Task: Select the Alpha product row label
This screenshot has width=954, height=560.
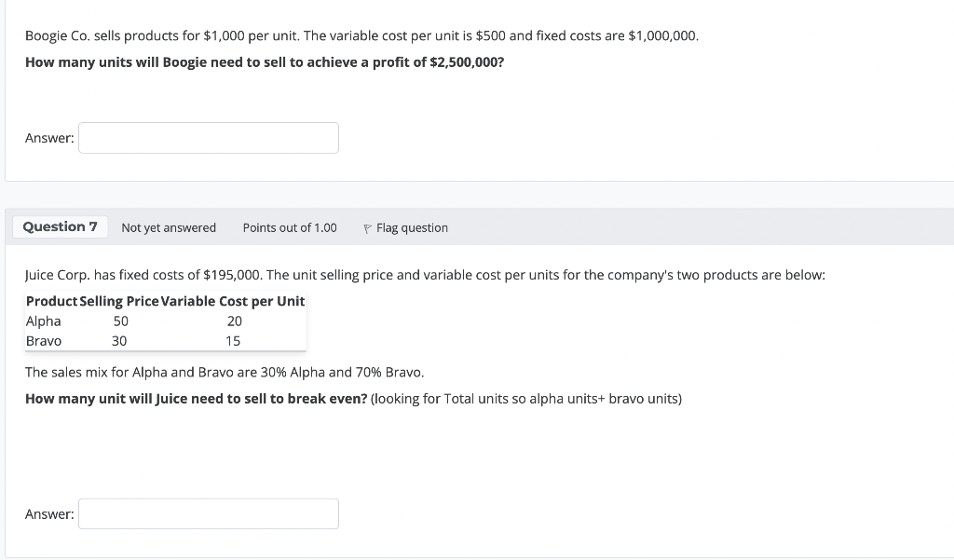Action: click(44, 321)
